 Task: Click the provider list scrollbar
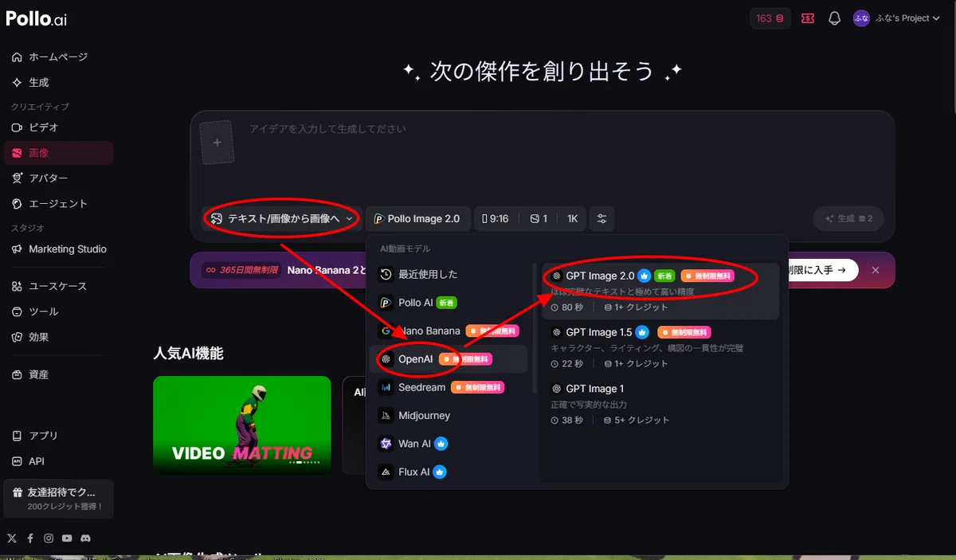click(535, 328)
